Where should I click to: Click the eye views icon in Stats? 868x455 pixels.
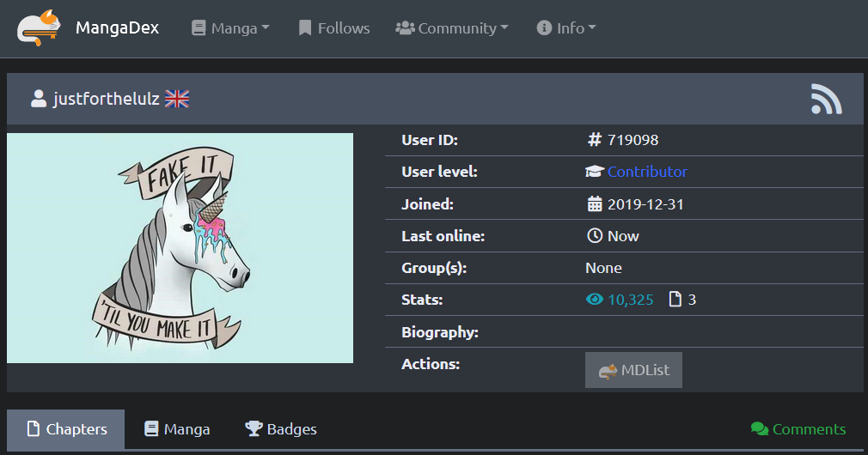pyautogui.click(x=594, y=300)
